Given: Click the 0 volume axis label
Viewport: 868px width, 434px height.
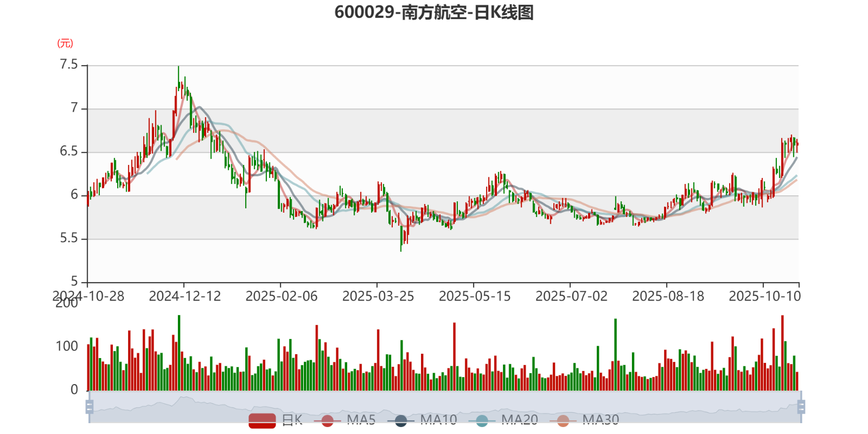Looking at the screenshot, I should [74, 390].
